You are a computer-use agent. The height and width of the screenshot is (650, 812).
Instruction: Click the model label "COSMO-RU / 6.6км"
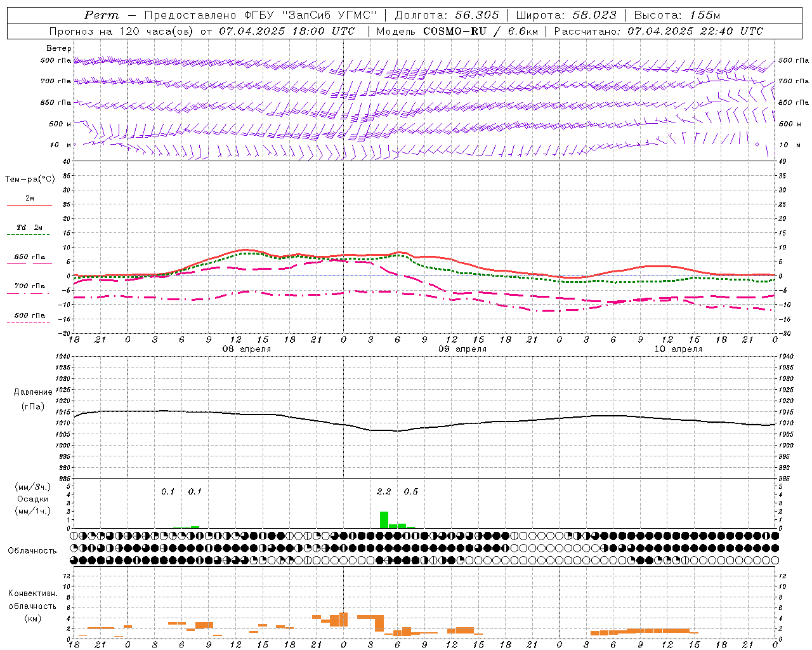point(480,31)
